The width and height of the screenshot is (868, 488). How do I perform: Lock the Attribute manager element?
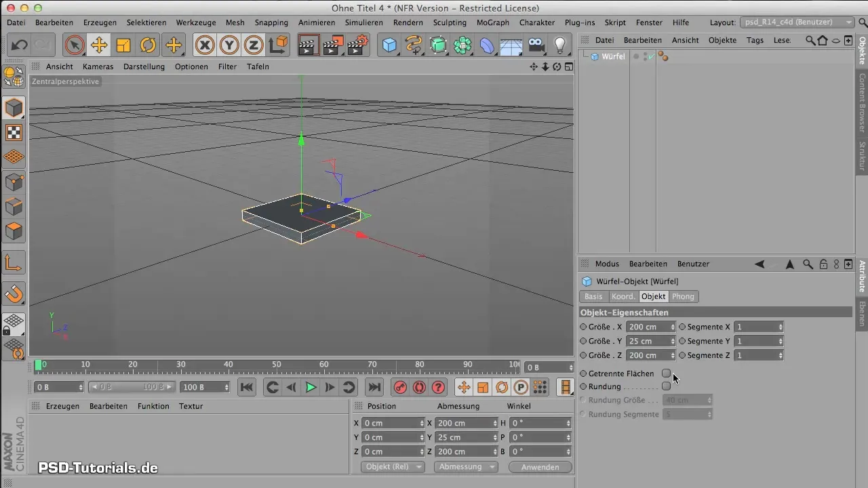coord(823,264)
